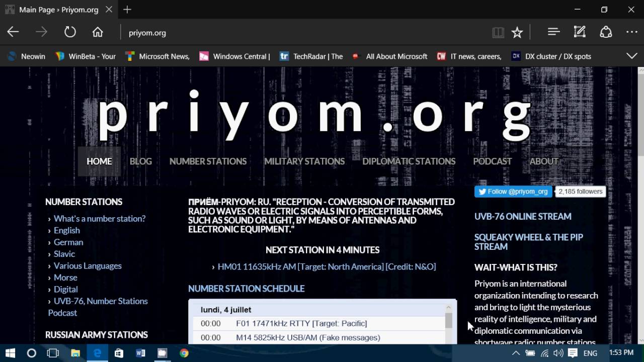This screenshot has width=644, height=362.
Task: Open Windows Store from taskbar
Action: click(119, 353)
